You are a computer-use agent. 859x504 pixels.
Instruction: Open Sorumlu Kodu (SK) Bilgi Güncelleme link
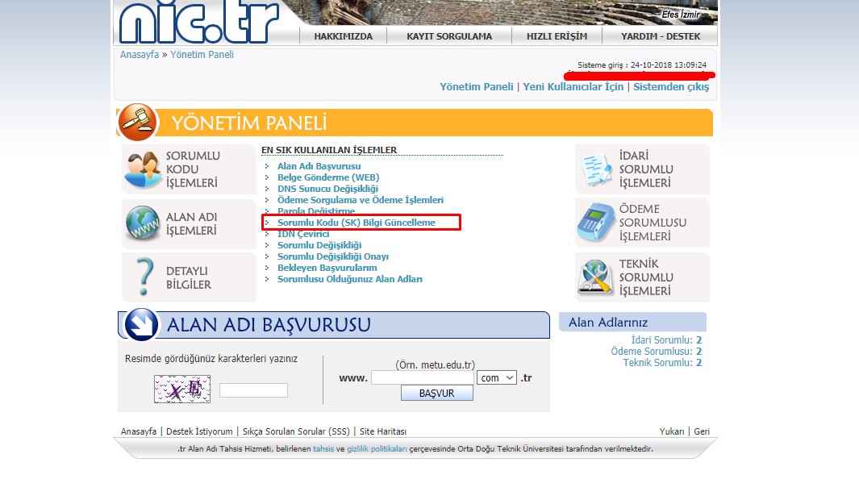click(x=356, y=223)
